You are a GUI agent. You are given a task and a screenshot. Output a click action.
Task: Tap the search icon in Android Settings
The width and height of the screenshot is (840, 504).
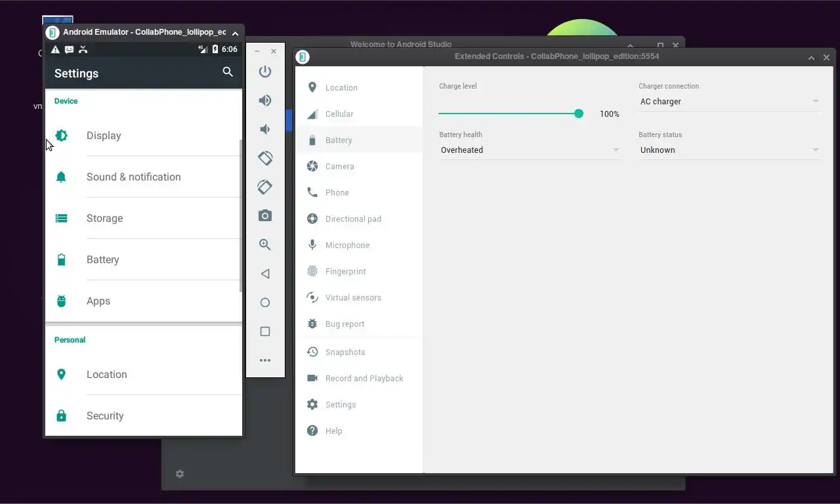(x=228, y=72)
